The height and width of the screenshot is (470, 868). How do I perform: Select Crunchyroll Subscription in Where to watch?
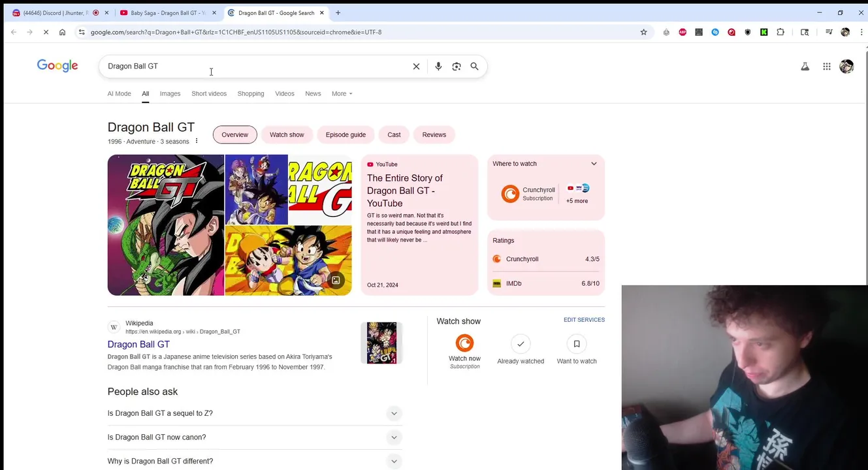528,194
